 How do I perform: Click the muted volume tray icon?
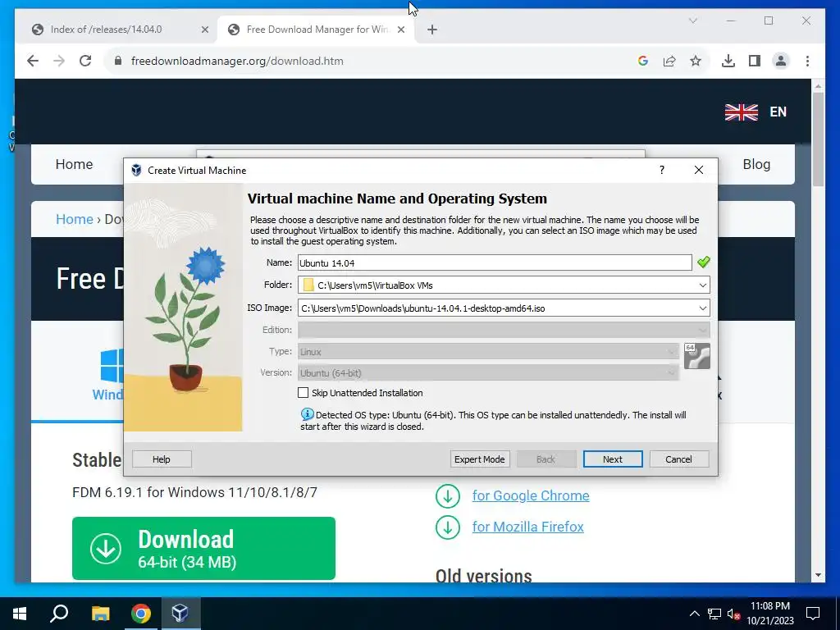(x=733, y=614)
